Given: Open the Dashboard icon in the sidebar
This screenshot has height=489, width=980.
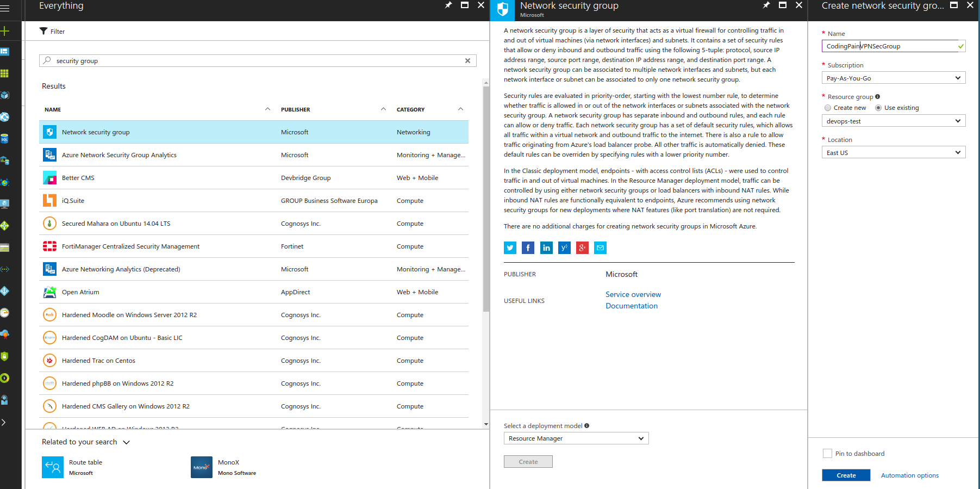Looking at the screenshot, I should coord(5,52).
